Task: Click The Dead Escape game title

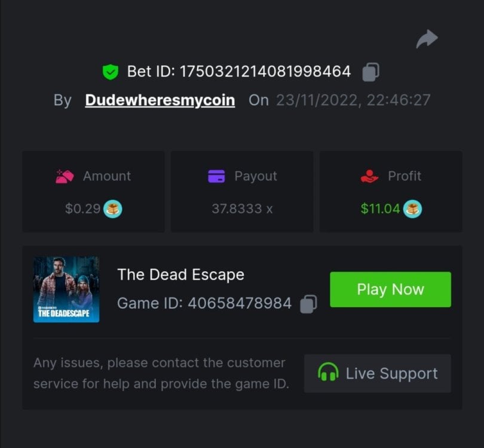Action: pos(180,275)
